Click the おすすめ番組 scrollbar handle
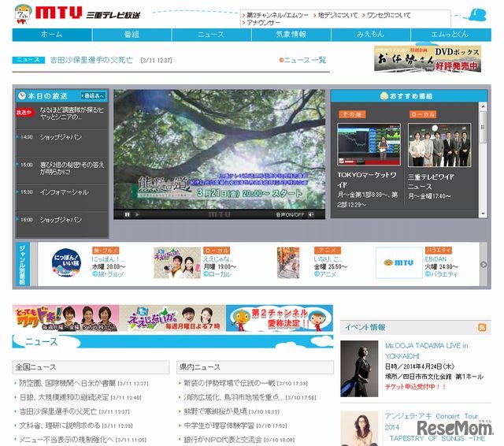The image size is (504, 446). pos(483,127)
